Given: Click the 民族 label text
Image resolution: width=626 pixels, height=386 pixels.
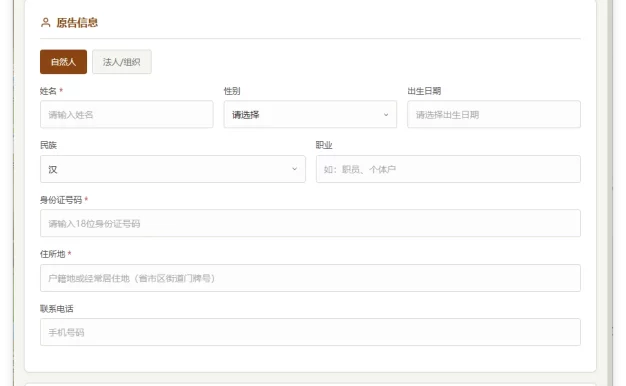Looking at the screenshot, I should (x=48, y=145).
